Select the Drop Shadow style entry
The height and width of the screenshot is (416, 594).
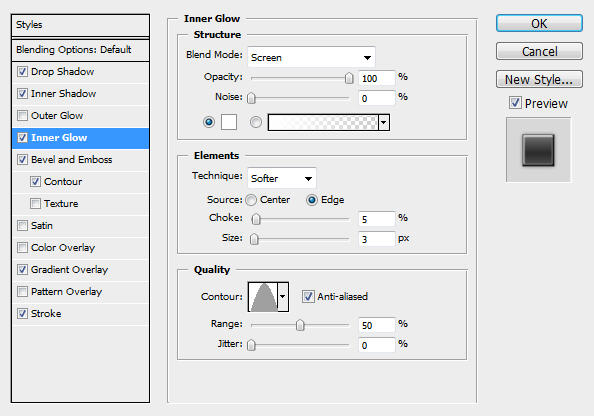pyautogui.click(x=63, y=72)
